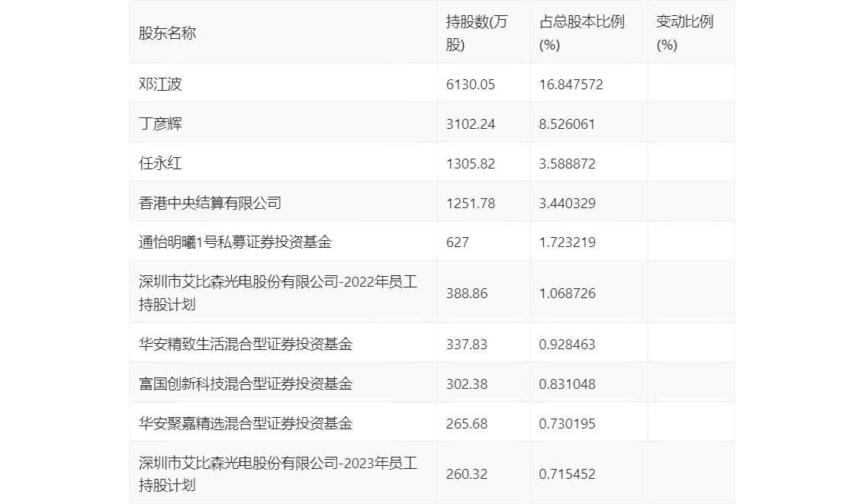Screen dimensions: 865x504
Task: Select percentage 0.730195
Action: pyautogui.click(x=567, y=424)
